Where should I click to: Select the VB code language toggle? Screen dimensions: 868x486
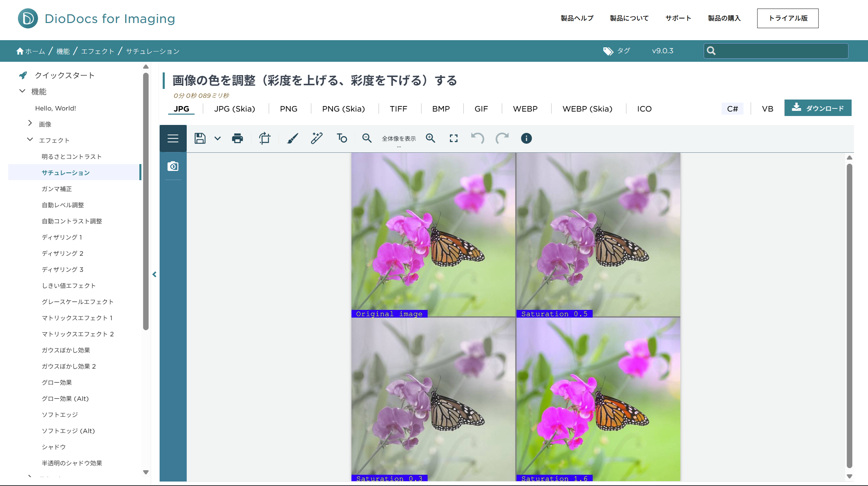point(767,109)
